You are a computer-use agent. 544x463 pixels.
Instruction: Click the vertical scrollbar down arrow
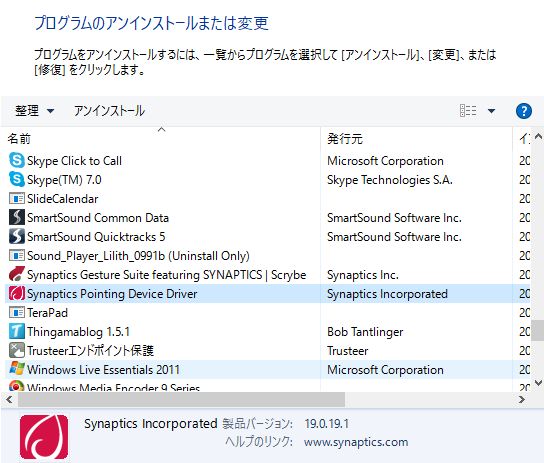tap(538, 383)
